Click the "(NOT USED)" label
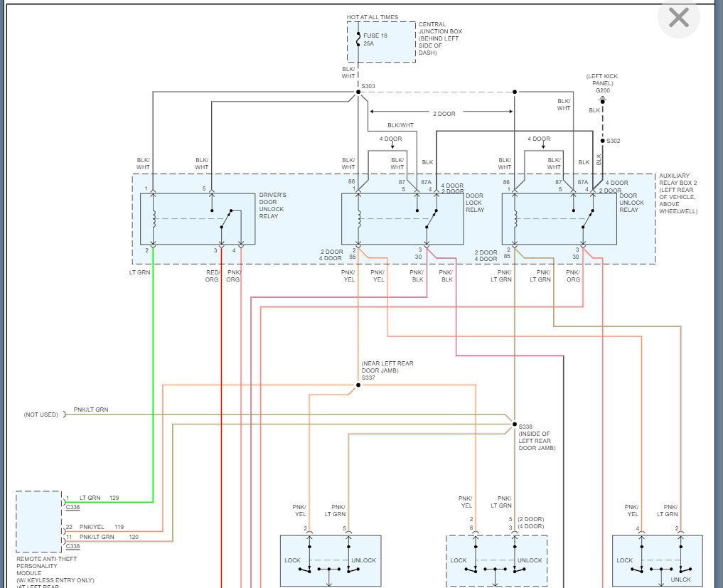This screenshot has width=723, height=588. [x=41, y=415]
